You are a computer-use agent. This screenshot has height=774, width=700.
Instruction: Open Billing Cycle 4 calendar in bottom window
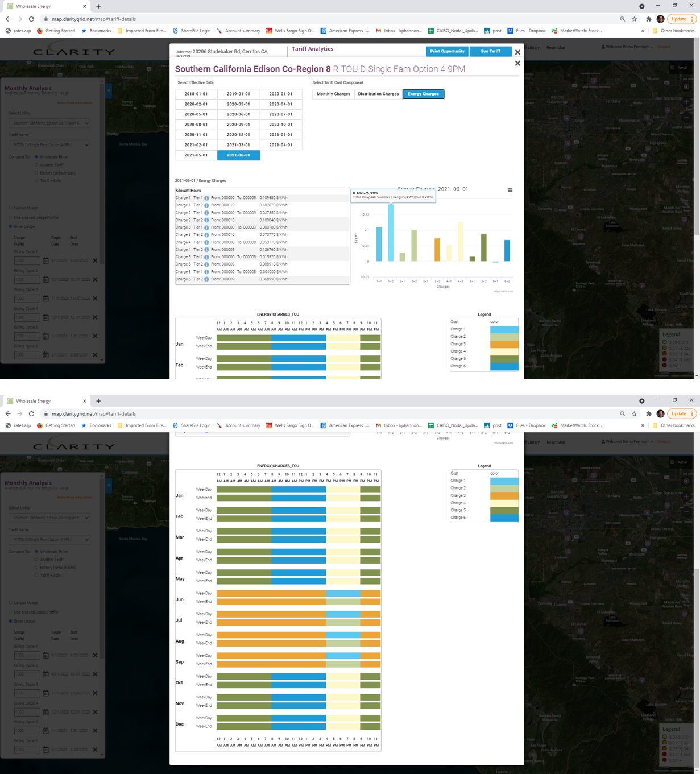pyautogui.click(x=45, y=712)
